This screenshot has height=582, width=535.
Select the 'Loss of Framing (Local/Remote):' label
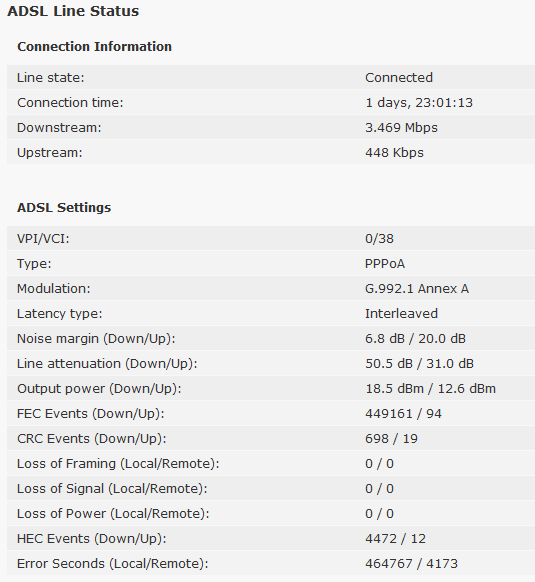(118, 464)
